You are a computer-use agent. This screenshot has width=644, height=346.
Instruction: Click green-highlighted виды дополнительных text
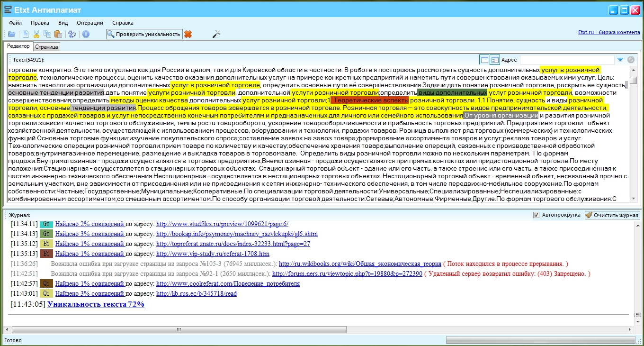tap(452, 92)
